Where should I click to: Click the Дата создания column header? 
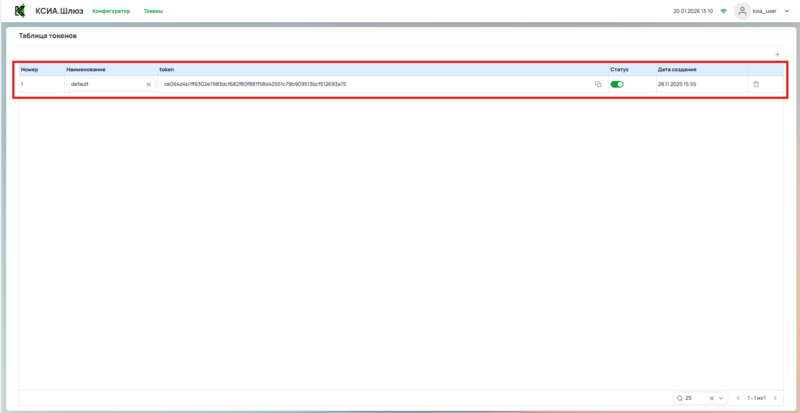tap(677, 69)
